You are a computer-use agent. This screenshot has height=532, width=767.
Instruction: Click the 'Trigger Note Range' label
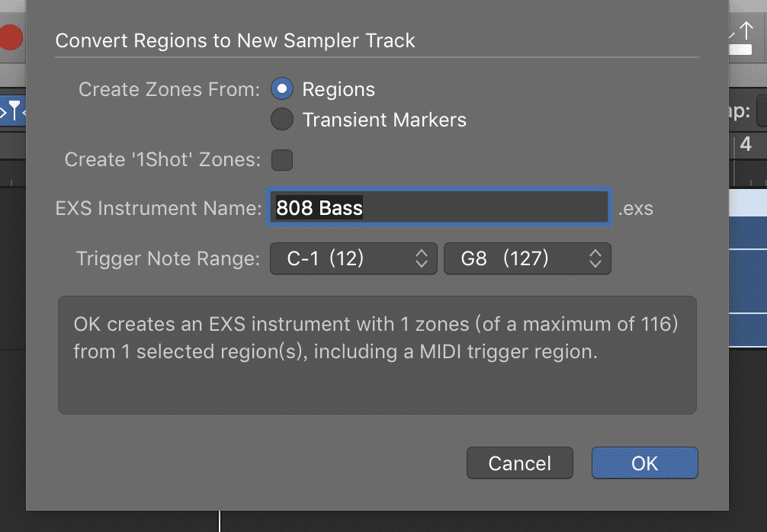pyautogui.click(x=168, y=259)
